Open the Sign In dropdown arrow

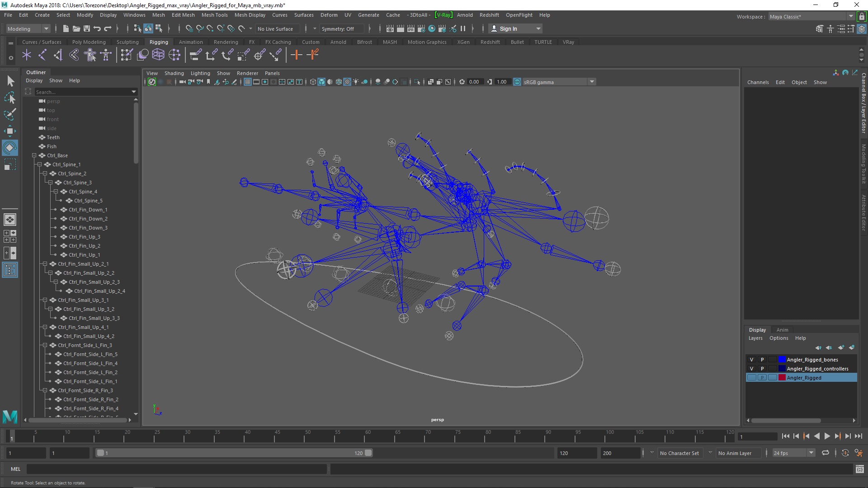(538, 28)
